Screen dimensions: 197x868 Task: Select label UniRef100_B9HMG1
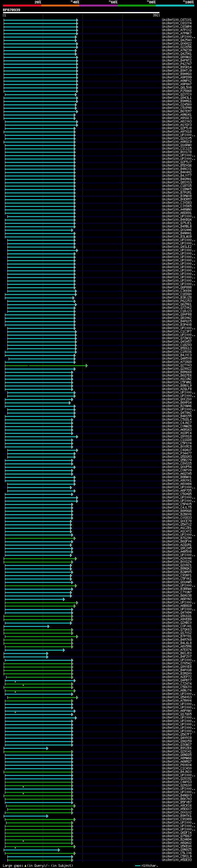[x=177, y=101]
